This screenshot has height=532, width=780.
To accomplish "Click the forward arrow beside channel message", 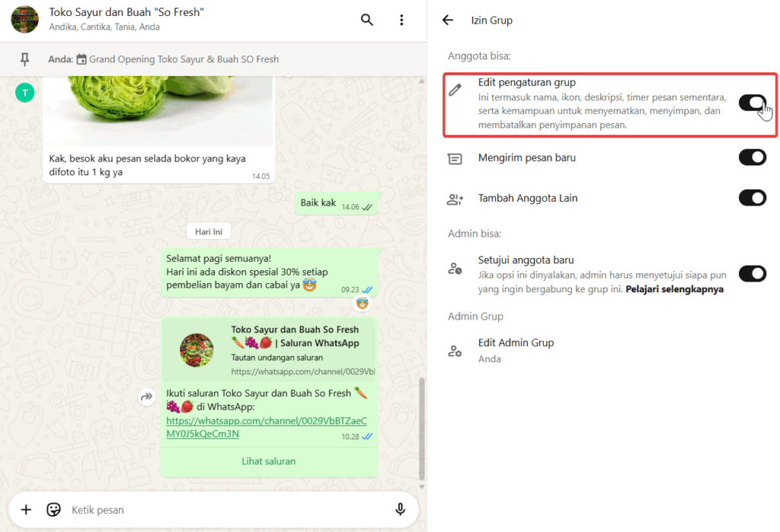I will coord(146,397).
